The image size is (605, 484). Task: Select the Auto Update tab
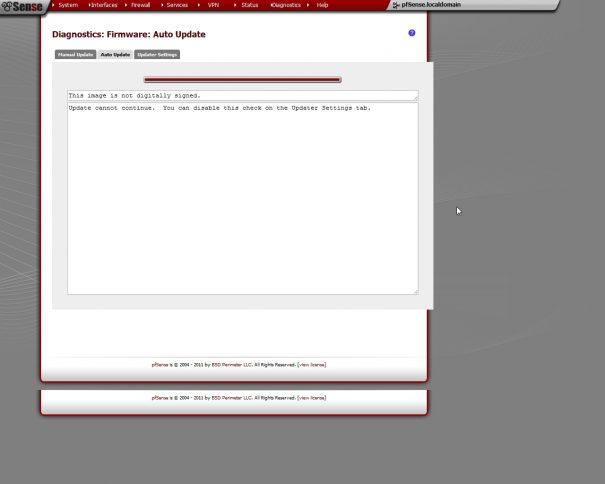[115, 54]
